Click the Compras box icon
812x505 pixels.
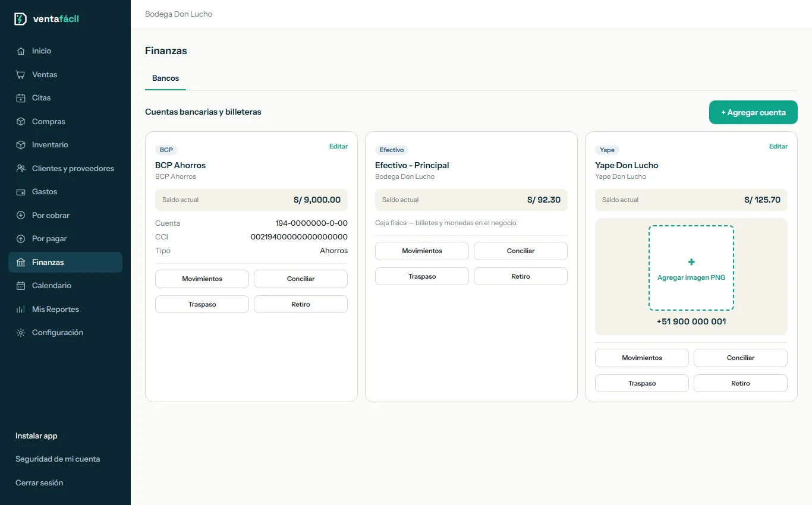tap(21, 122)
